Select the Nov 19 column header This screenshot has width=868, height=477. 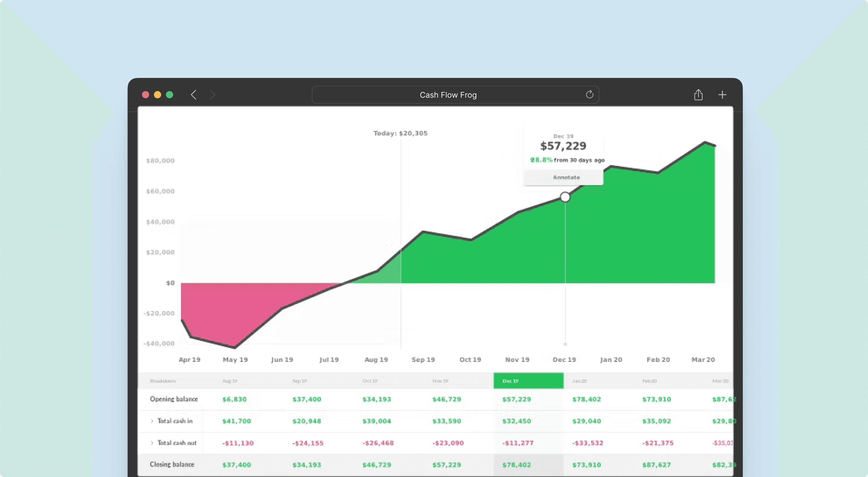(x=440, y=381)
